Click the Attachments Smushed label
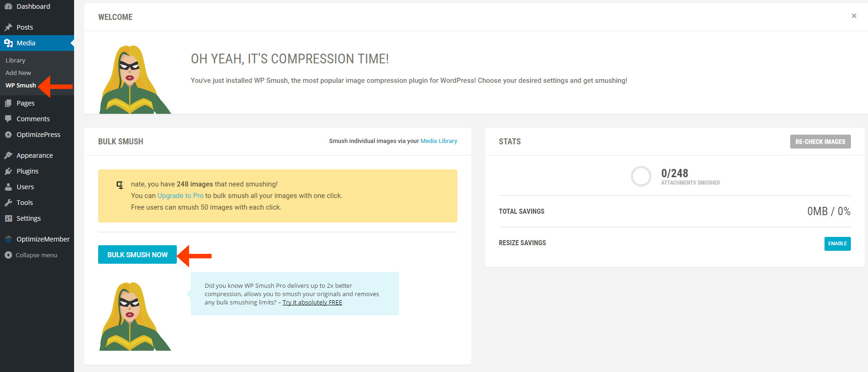This screenshot has width=868, height=372. [690, 183]
